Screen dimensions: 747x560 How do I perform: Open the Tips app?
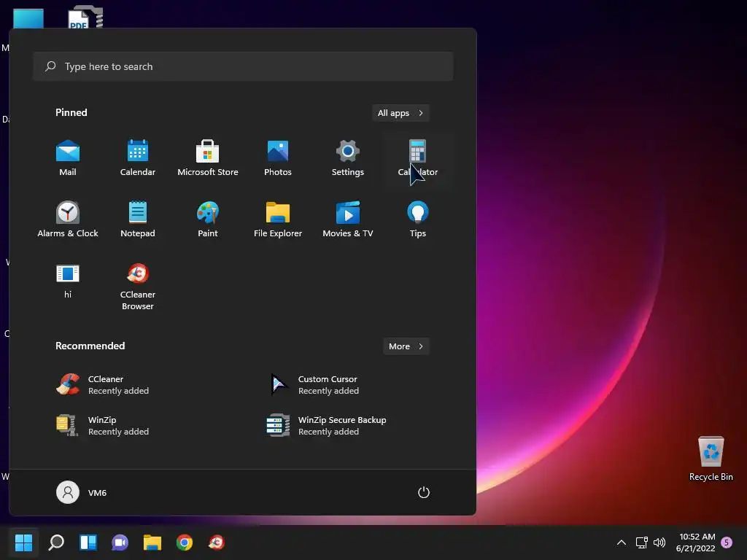pos(418,219)
